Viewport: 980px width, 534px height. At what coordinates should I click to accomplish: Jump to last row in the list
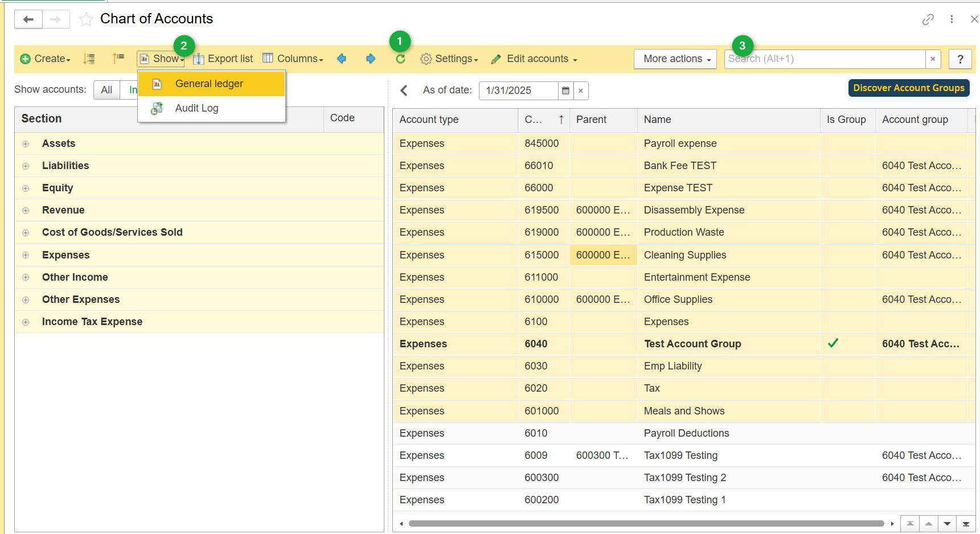coord(966,524)
